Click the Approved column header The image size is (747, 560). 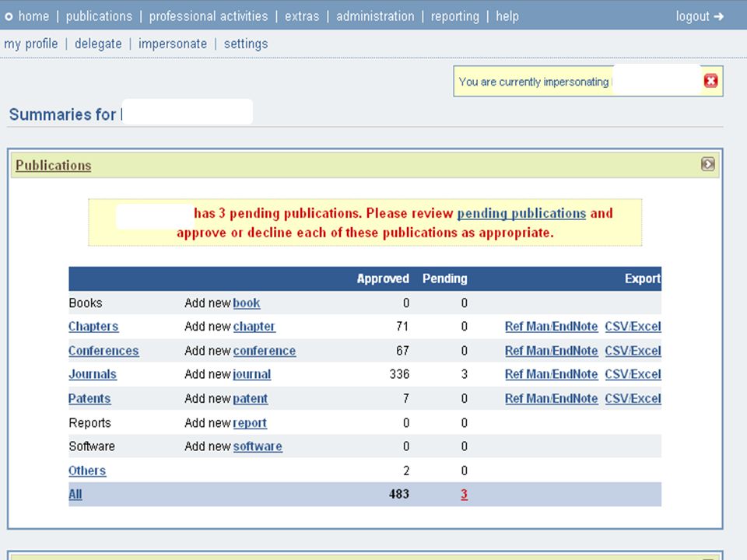coord(383,278)
